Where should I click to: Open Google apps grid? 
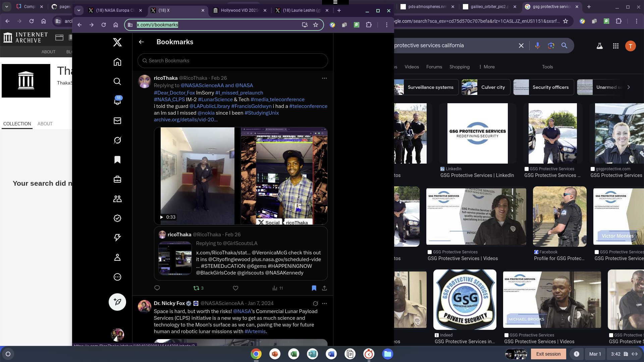tap(615, 46)
